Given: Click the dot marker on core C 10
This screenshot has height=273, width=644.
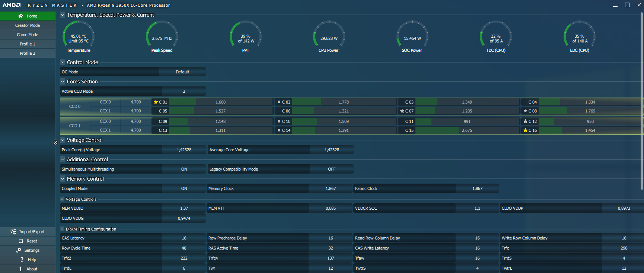Looking at the screenshot, I should [279, 121].
